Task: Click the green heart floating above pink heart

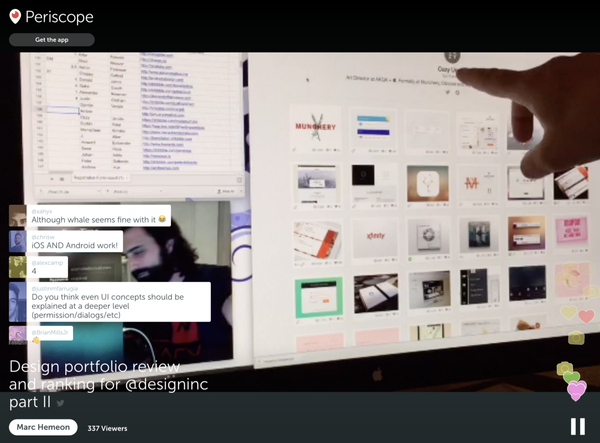Action: [571, 377]
